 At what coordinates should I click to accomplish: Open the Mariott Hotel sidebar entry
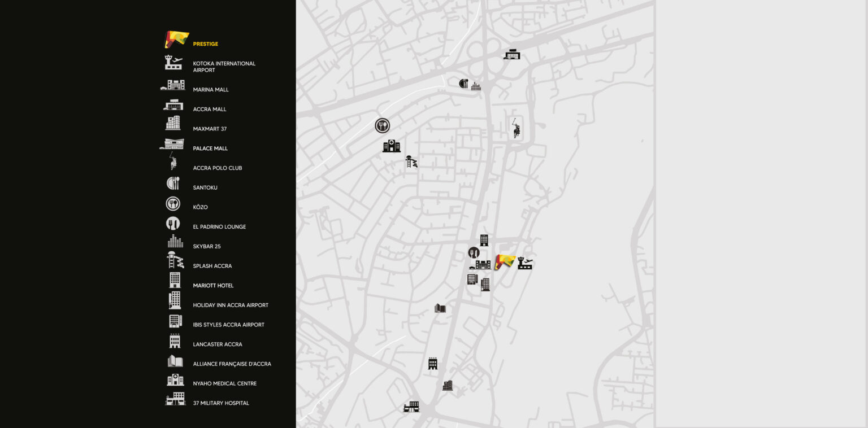pos(213,286)
